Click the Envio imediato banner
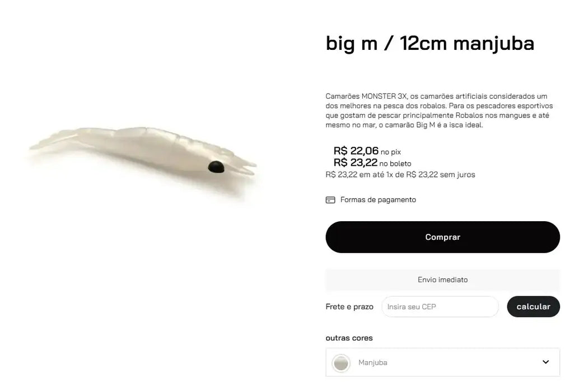This screenshot has width=584, height=392. pyautogui.click(x=442, y=280)
